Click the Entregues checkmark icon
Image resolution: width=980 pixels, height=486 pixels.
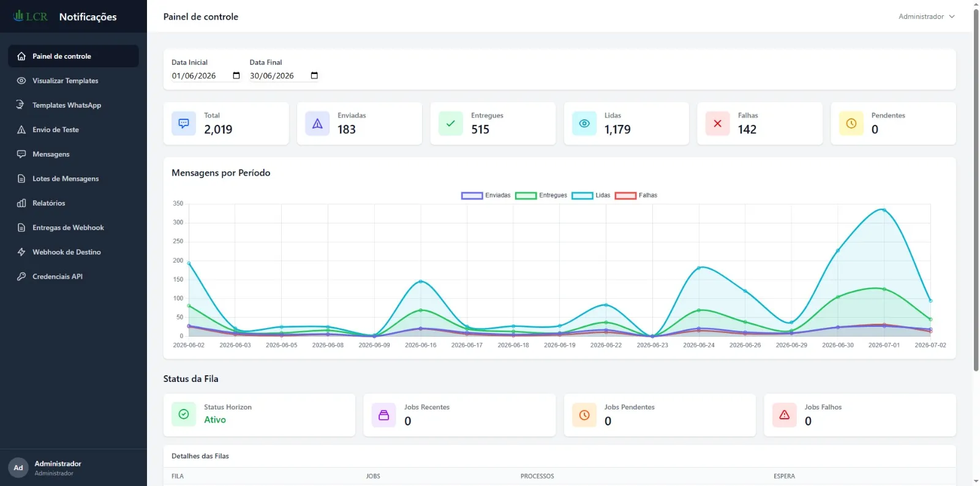tap(451, 124)
